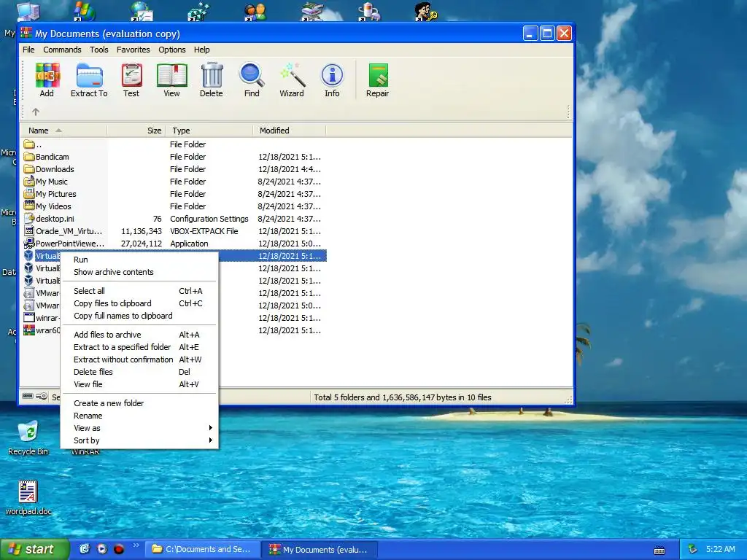This screenshot has height=560, width=747.
Task: Choose Delete files in context menu
Action: click(139, 372)
